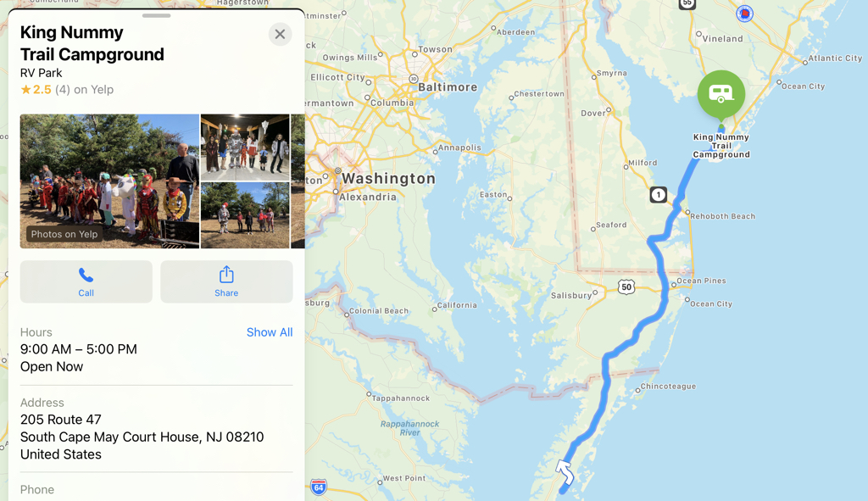The width and height of the screenshot is (868, 501).
Task: Click the Interstate 64 shield icon
Action: click(319, 487)
